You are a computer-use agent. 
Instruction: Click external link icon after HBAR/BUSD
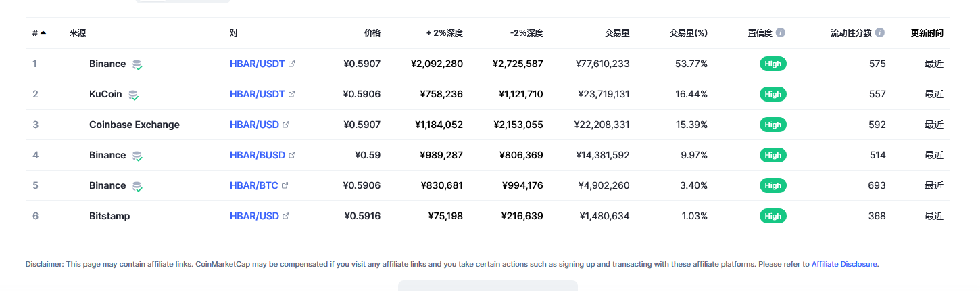[x=292, y=155]
